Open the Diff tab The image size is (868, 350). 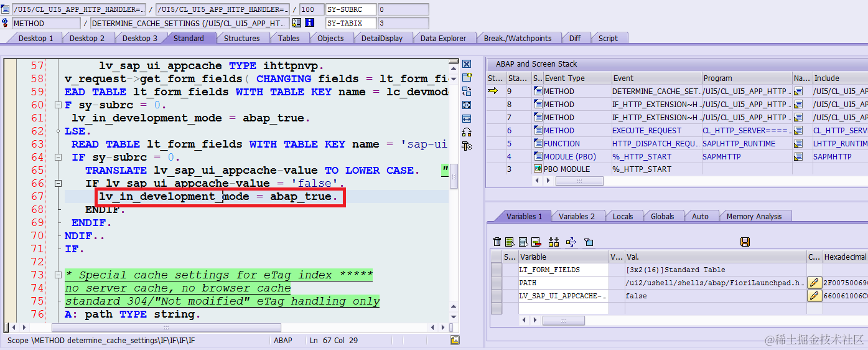pyautogui.click(x=575, y=38)
